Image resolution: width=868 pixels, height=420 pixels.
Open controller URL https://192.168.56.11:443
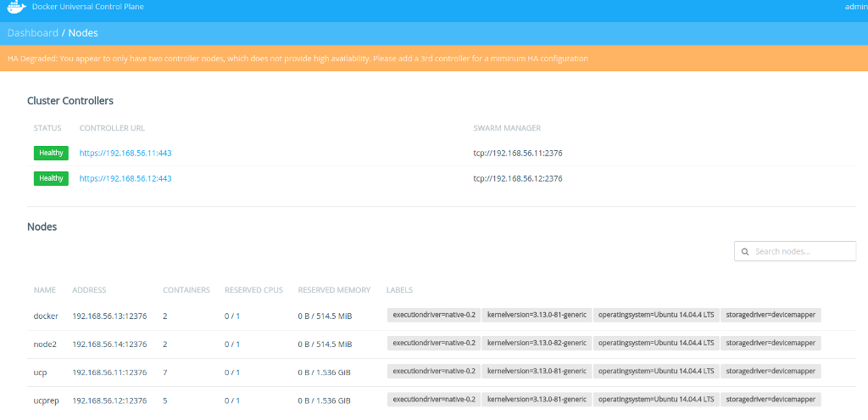tap(125, 154)
